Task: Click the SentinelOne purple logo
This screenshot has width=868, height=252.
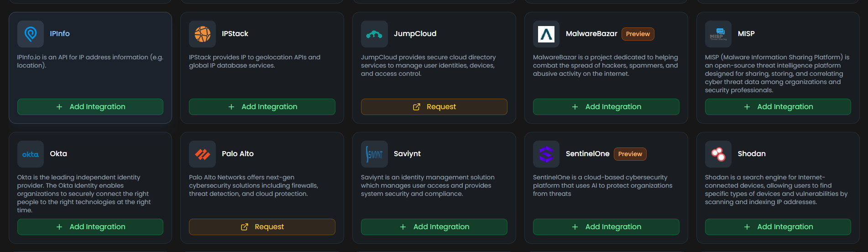Action: click(x=546, y=154)
